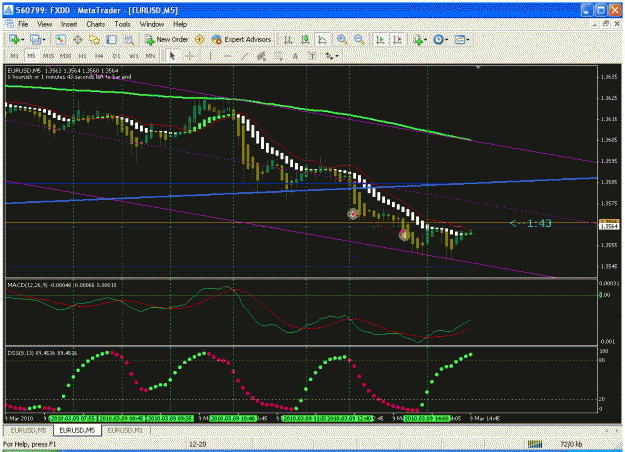The image size is (625, 452).
Task: Open the View menu
Action: pyautogui.click(x=45, y=24)
